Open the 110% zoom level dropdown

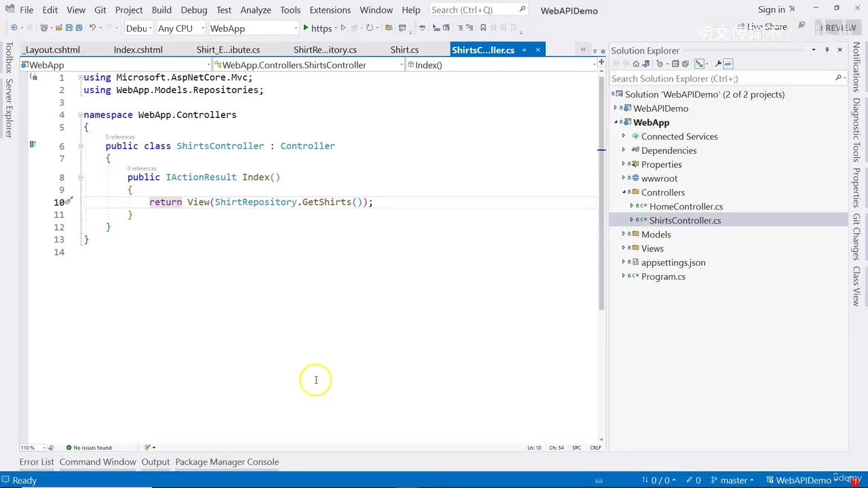coord(33,447)
